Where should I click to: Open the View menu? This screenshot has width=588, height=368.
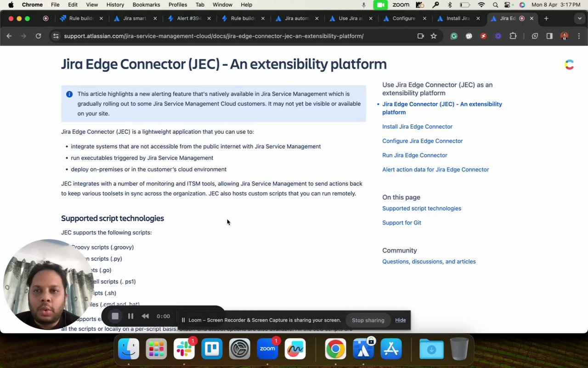pos(92,5)
